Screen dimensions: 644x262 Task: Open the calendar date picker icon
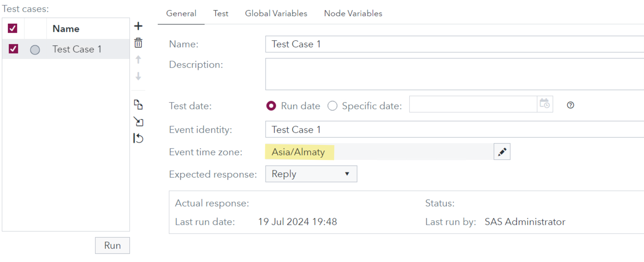pos(544,104)
